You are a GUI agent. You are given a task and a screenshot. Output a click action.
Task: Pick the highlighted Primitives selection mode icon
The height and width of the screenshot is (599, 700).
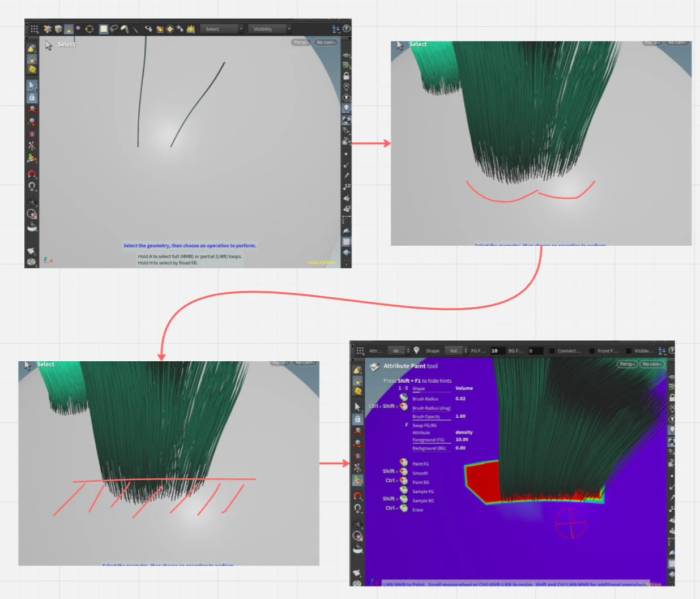[x=69, y=29]
